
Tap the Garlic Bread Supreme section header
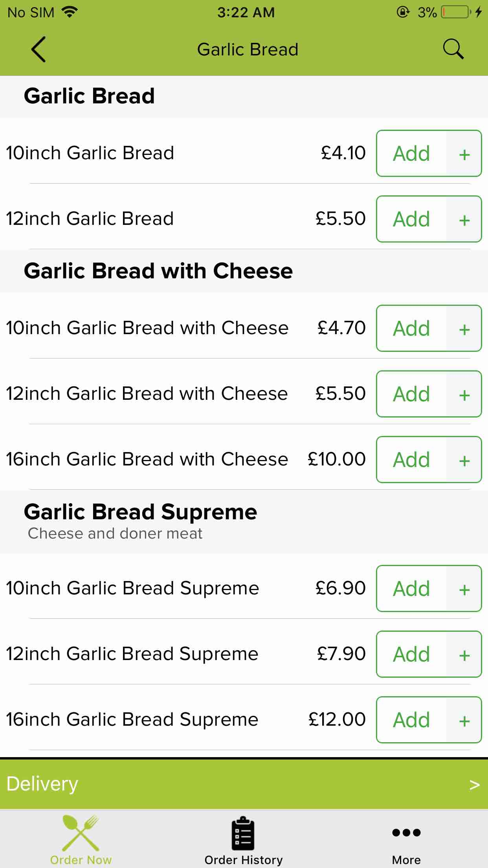(x=140, y=512)
